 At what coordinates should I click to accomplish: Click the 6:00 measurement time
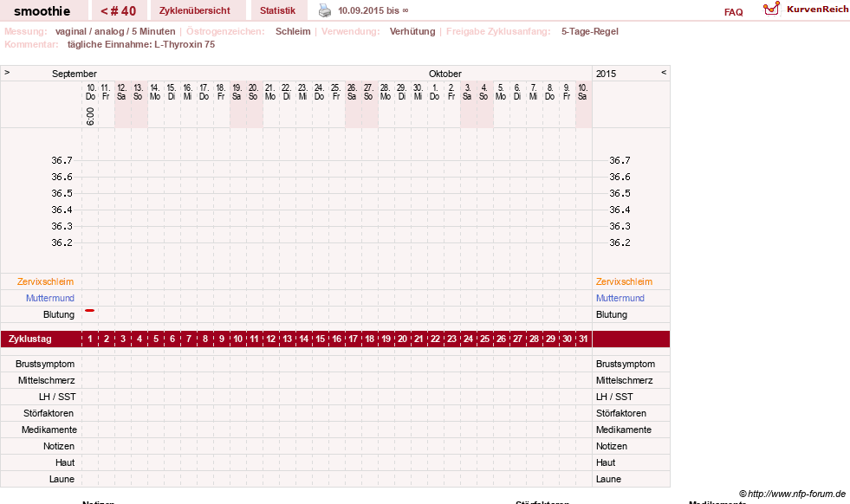(90, 116)
